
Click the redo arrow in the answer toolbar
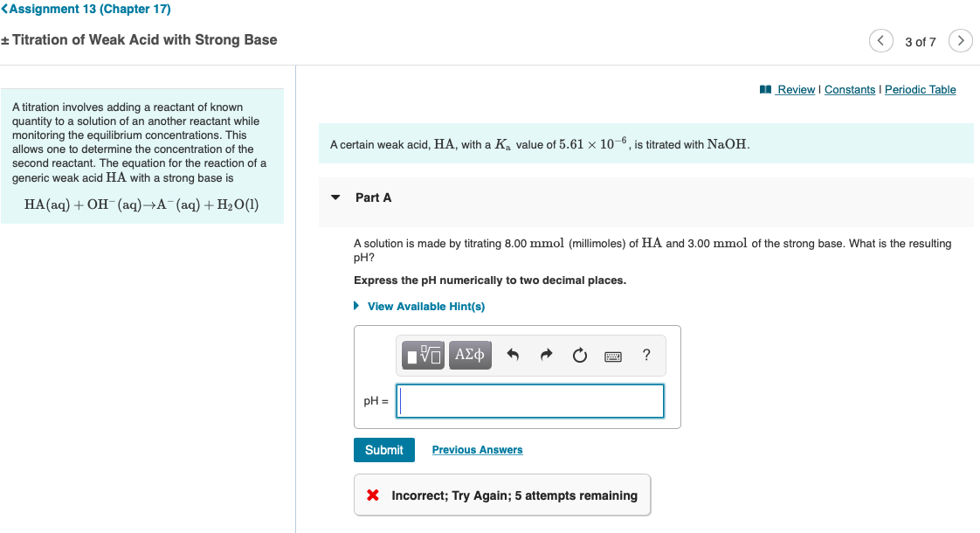point(546,355)
